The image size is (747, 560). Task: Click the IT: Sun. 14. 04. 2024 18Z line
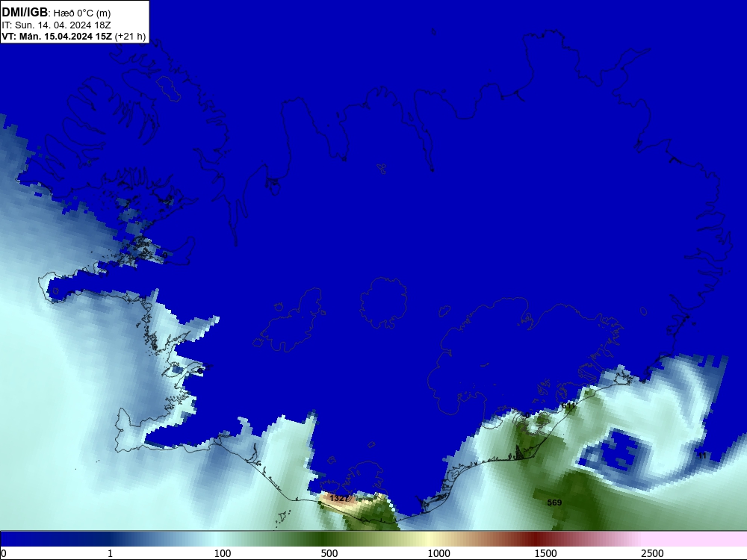56,25
